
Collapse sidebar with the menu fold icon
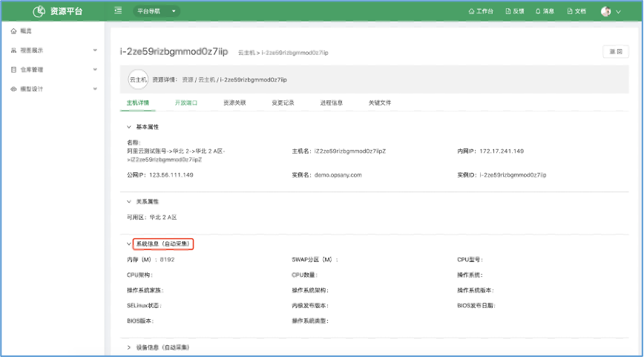[118, 11]
